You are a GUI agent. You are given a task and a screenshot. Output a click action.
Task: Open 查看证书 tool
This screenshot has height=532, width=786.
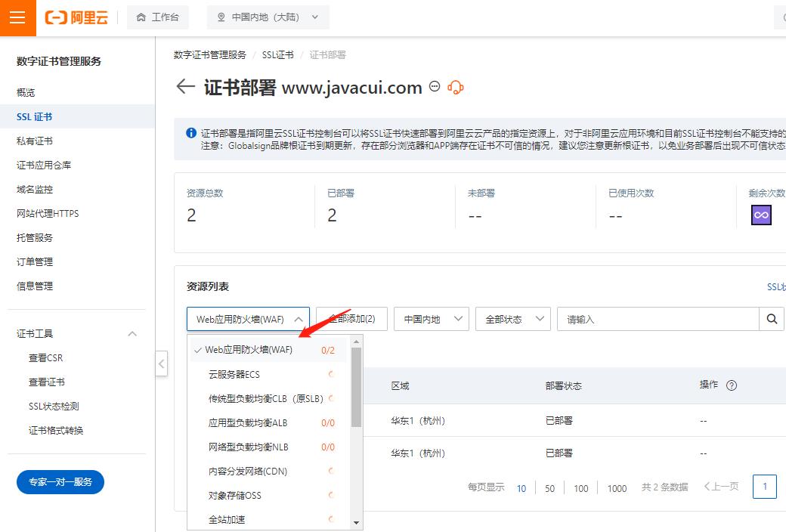[x=47, y=382]
